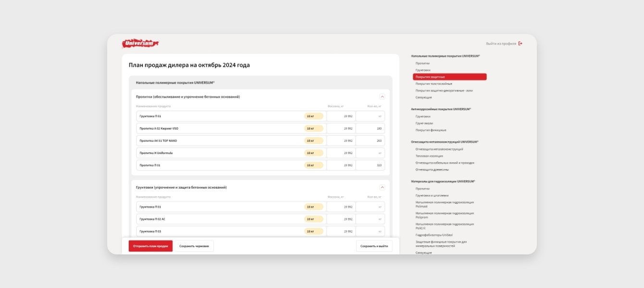
Task: Open Огнезащита древесины in sidebar
Action: click(432, 169)
